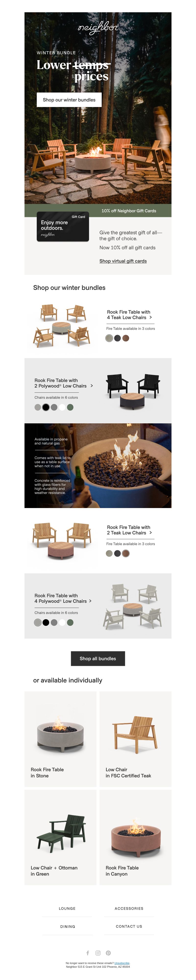The height and width of the screenshot is (980, 196).
Task: Choose white swatch for 2 Polywood chairs
Action: coord(62,407)
